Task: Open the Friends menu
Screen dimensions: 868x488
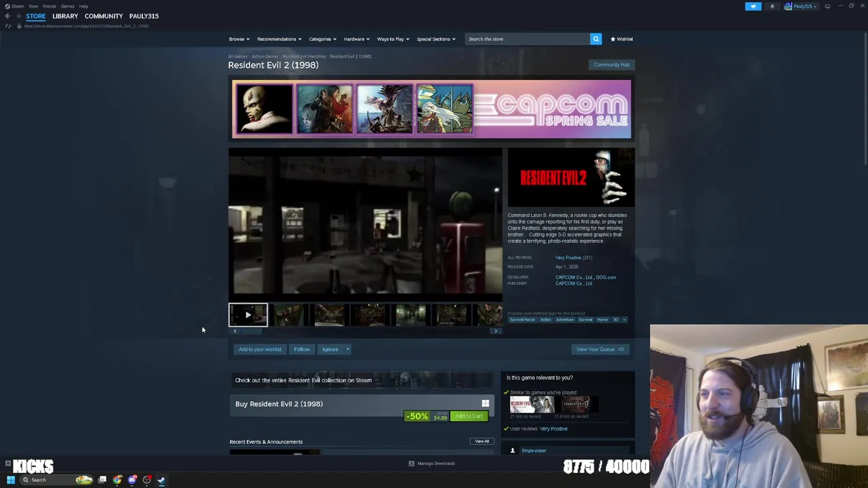Action: click(50, 6)
